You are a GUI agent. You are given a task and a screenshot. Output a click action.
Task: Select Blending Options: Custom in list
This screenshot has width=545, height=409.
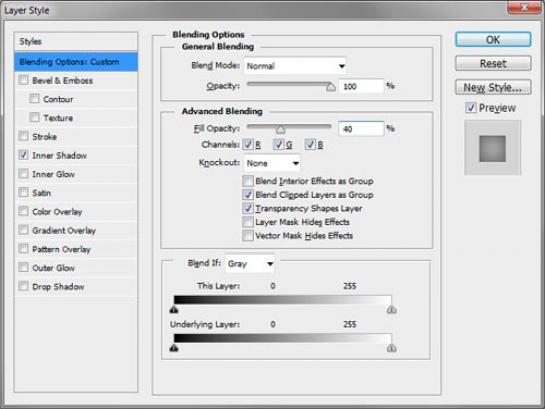[x=76, y=62]
